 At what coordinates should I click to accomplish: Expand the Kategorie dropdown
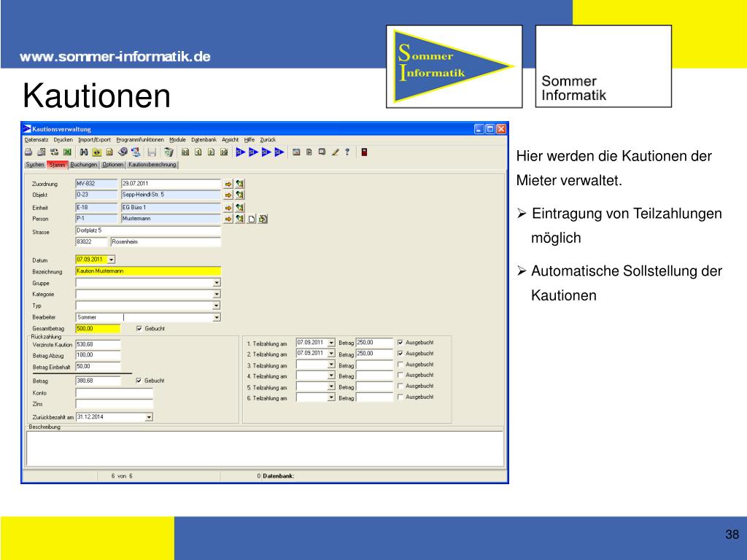(x=217, y=295)
